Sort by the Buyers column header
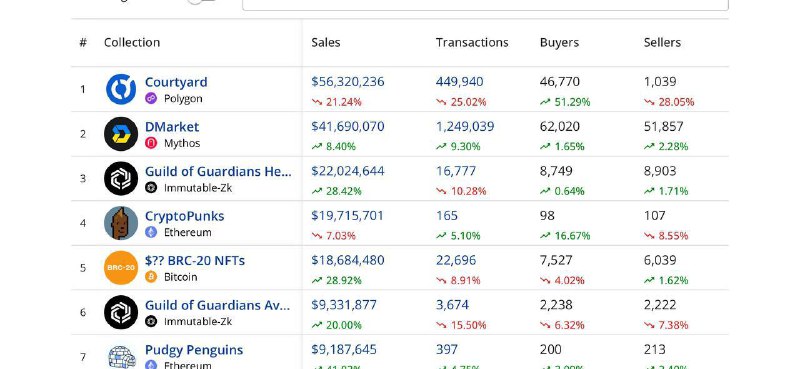The width and height of the screenshot is (800, 369). [x=559, y=42]
